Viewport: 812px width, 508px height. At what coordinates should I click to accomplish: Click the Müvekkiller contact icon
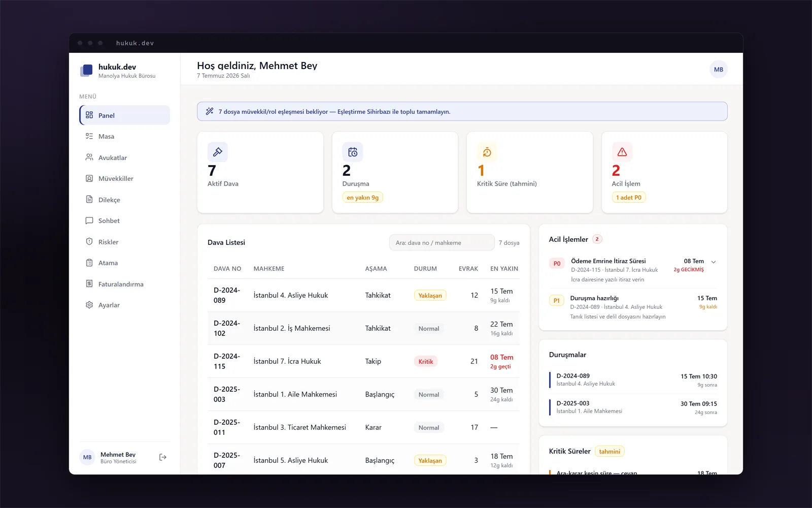point(89,178)
